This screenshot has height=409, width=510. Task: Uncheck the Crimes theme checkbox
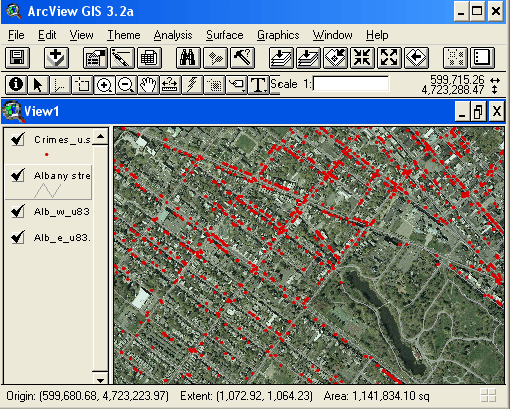pos(18,139)
